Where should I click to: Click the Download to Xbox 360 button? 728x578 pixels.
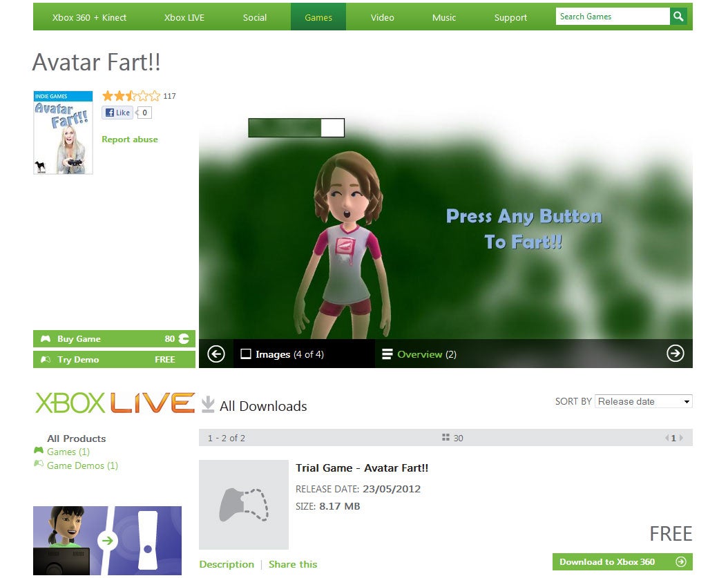pyautogui.click(x=622, y=561)
